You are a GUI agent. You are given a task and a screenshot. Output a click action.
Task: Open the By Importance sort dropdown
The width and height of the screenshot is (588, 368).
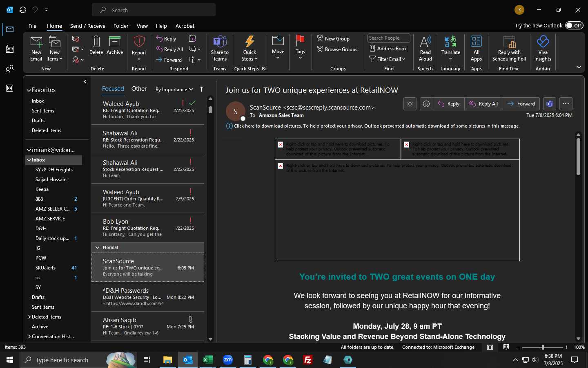[174, 90]
